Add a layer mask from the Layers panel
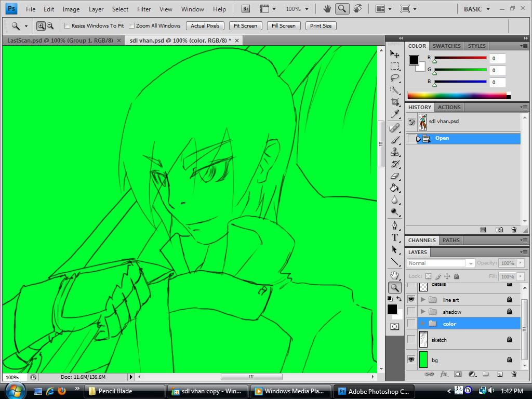 458,374
